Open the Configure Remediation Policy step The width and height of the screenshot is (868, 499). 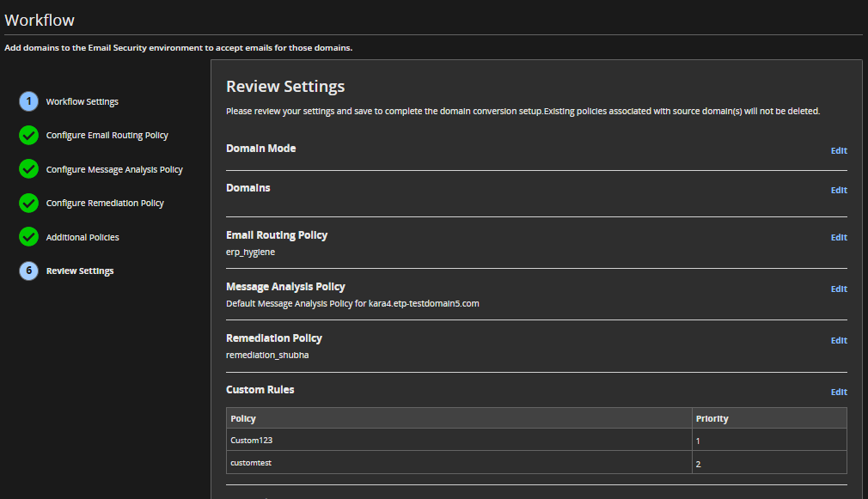(105, 204)
